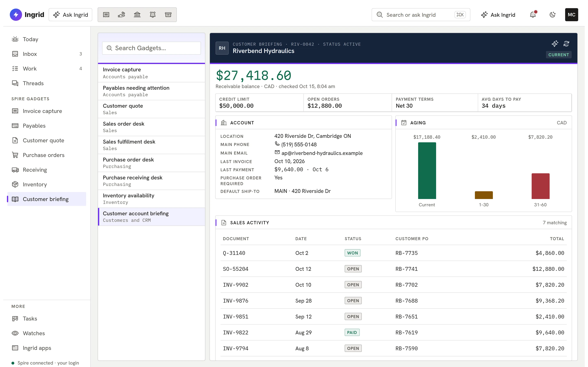Click the Search Gadgets input field

(x=152, y=48)
